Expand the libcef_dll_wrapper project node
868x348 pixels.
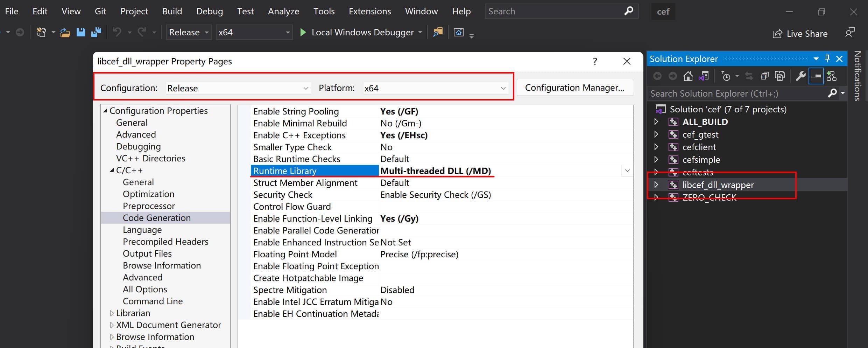(x=656, y=185)
